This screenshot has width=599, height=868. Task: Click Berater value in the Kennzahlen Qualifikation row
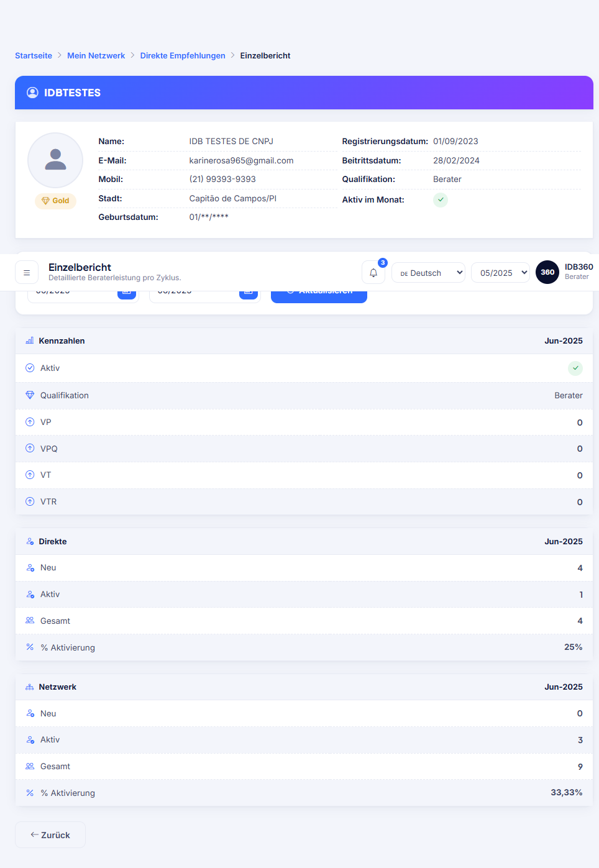[569, 395]
